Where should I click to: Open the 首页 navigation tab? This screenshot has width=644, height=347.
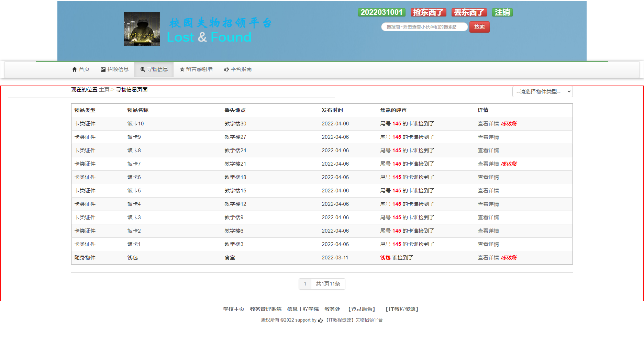click(x=81, y=69)
